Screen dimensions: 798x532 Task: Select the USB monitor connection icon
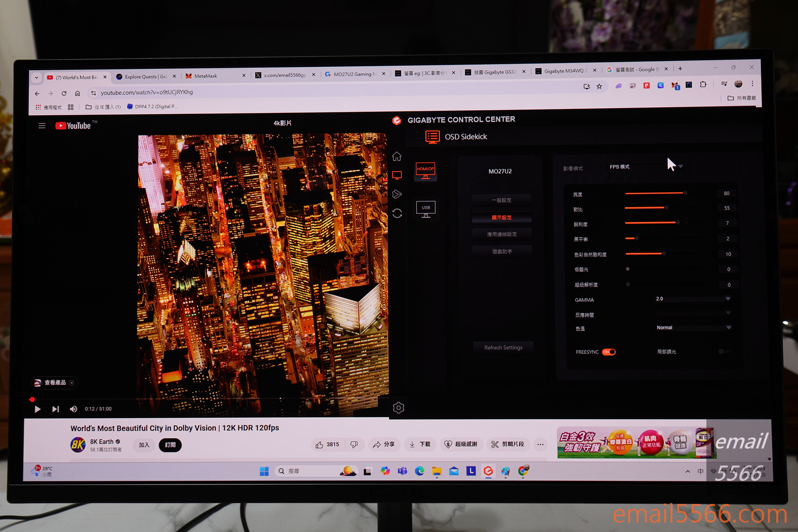point(426,209)
